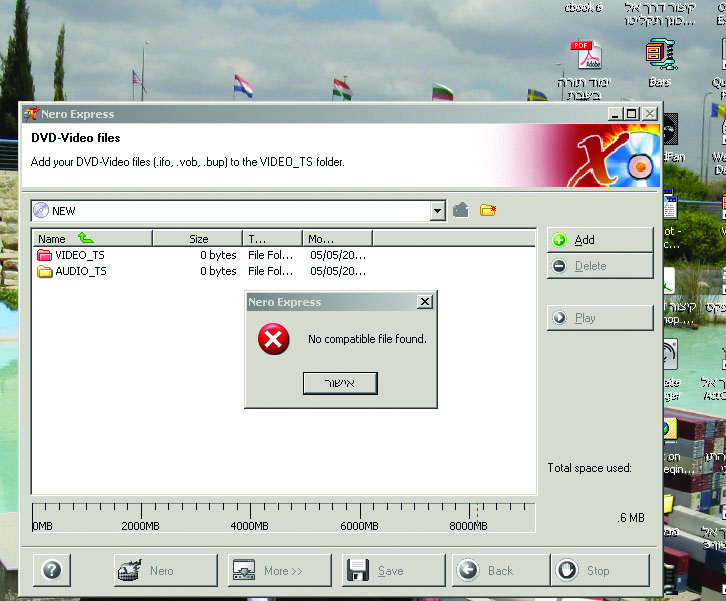
Task: Click the VIDEO_TS size 0 bytes cell
Action: coord(218,255)
